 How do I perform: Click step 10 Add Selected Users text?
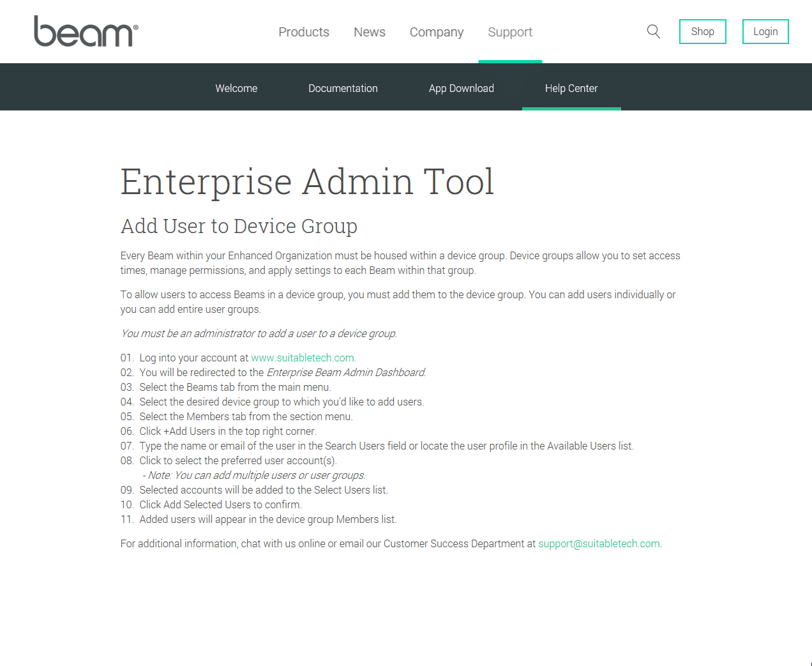click(211, 504)
